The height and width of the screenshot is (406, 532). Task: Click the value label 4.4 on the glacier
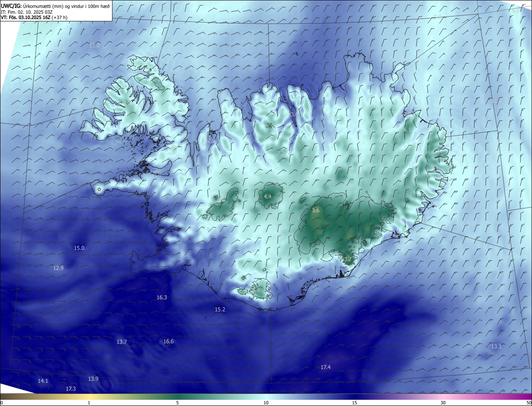click(268, 196)
